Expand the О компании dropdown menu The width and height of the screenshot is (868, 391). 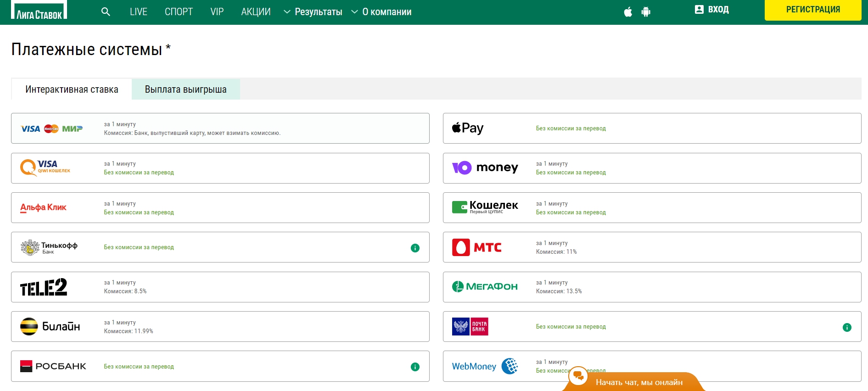[x=381, y=12]
